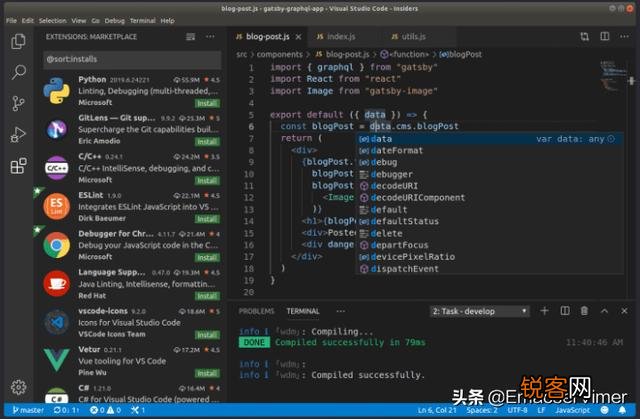The width and height of the screenshot is (640, 419).
Task: Open changes compare icon in editor toolbar
Action: tap(584, 37)
